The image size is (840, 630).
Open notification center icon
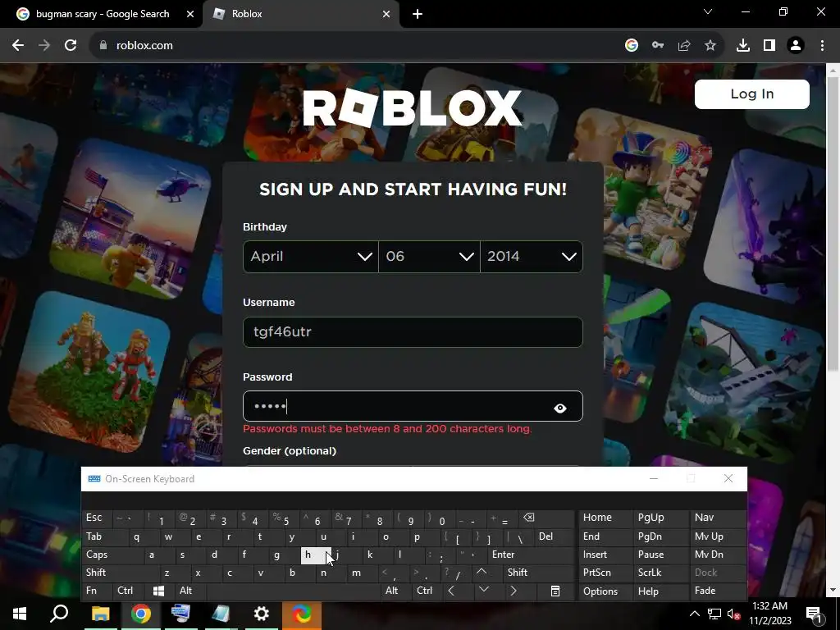[813, 614]
